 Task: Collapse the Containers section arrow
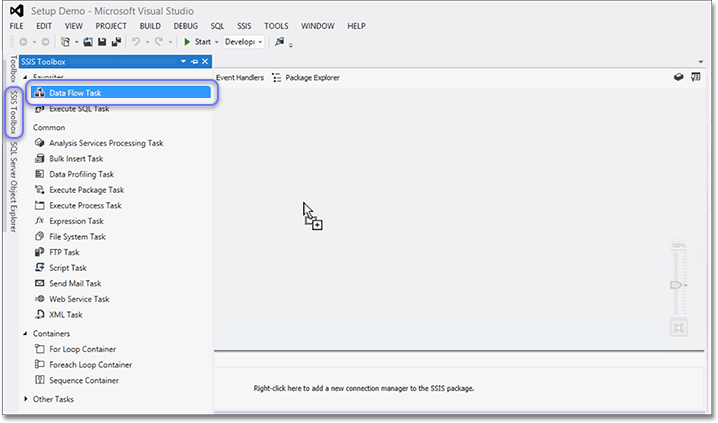tap(25, 333)
